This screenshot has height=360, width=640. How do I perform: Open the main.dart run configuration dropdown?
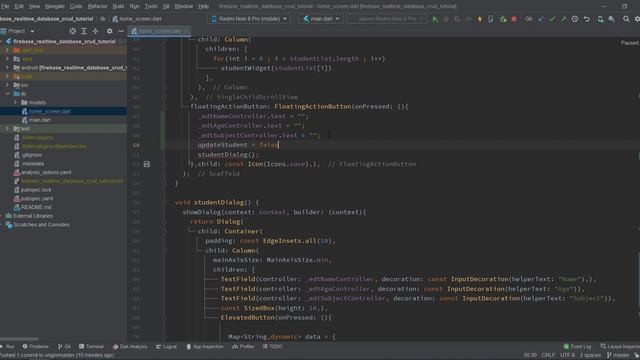coord(321,19)
